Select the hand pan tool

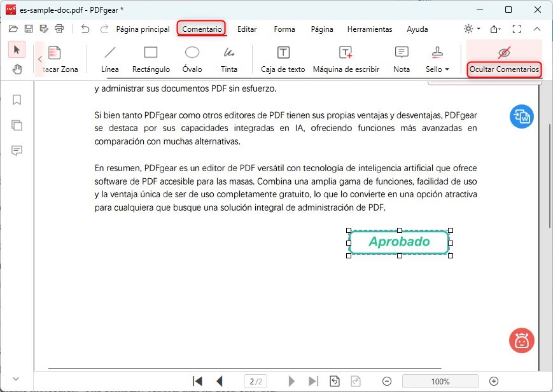point(17,69)
